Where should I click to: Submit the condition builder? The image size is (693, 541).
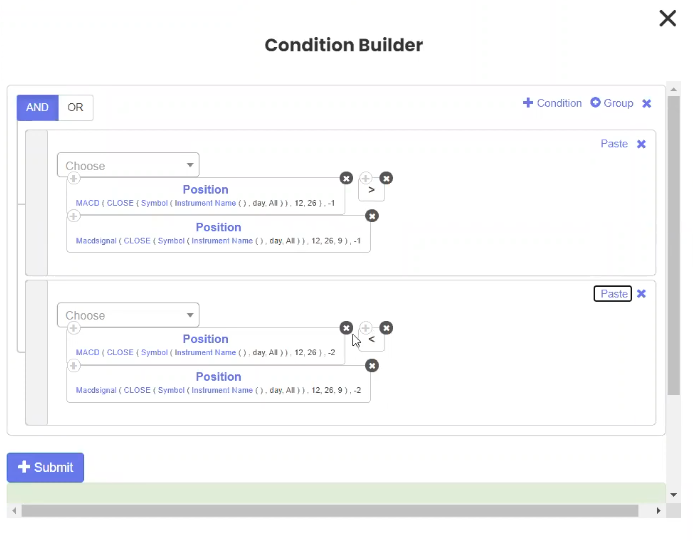point(45,467)
